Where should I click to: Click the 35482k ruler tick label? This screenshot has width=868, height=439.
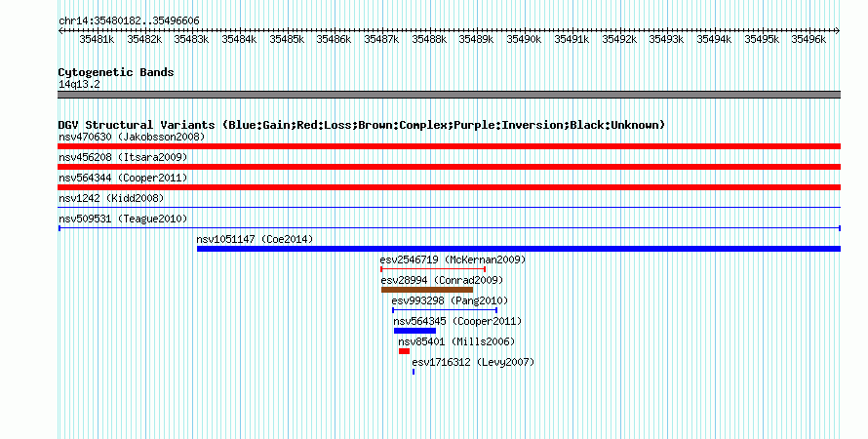coord(144,39)
